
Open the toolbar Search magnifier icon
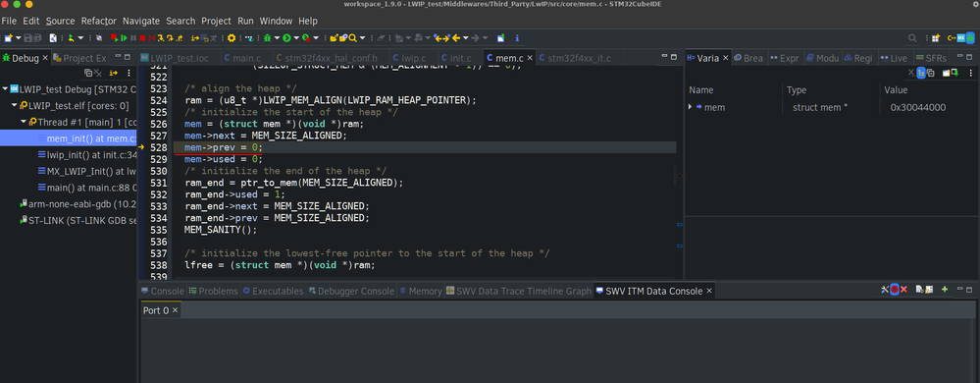pyautogui.click(x=912, y=38)
